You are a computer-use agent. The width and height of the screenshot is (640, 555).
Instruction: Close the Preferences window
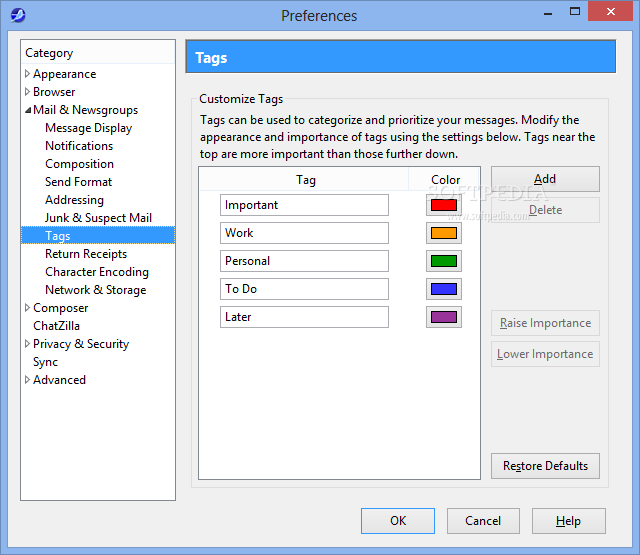pyautogui.click(x=611, y=11)
